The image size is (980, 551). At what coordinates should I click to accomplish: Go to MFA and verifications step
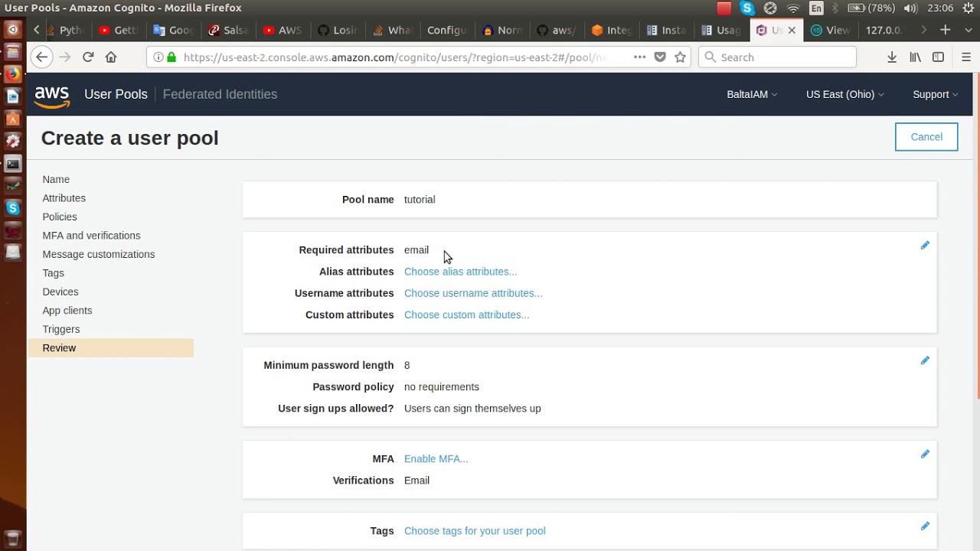click(91, 236)
